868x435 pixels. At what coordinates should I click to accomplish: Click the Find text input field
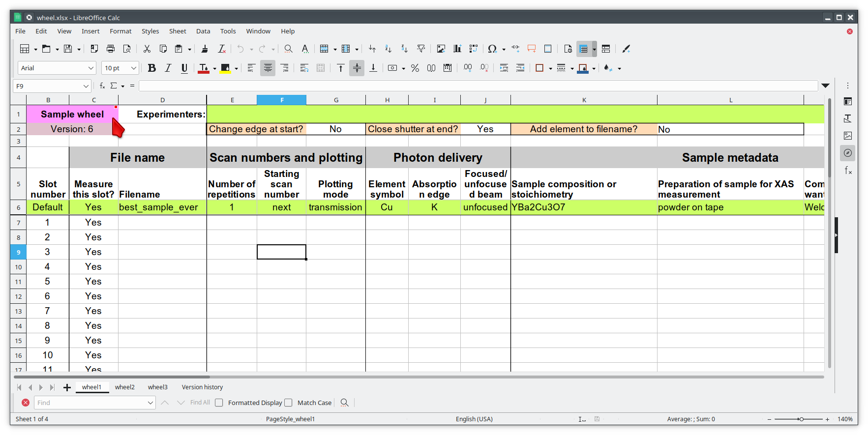tap(94, 403)
